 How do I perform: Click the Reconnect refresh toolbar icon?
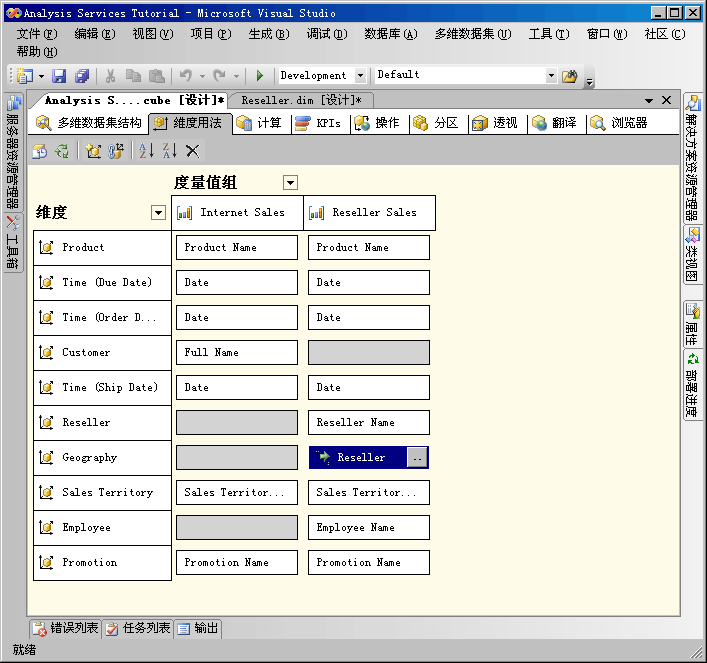point(62,151)
